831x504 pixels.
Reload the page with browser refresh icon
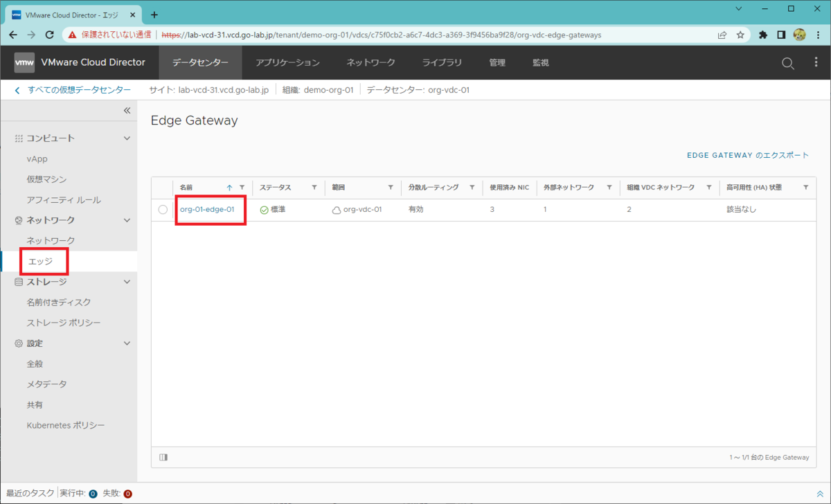pyautogui.click(x=50, y=34)
